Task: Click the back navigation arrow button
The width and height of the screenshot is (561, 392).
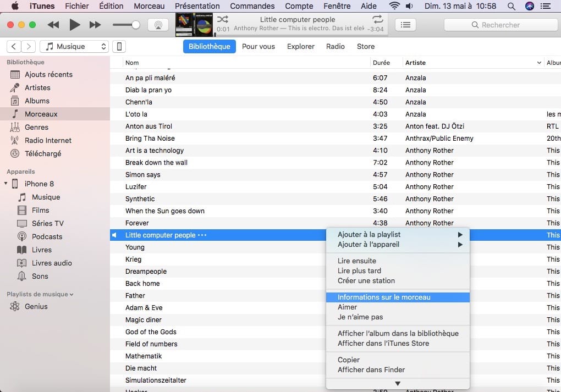Action: [14, 47]
